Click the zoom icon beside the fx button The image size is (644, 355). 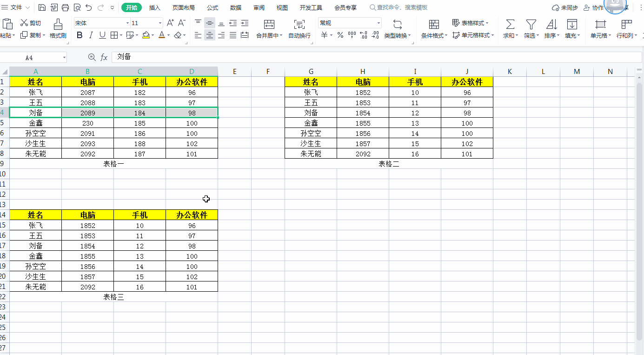92,57
